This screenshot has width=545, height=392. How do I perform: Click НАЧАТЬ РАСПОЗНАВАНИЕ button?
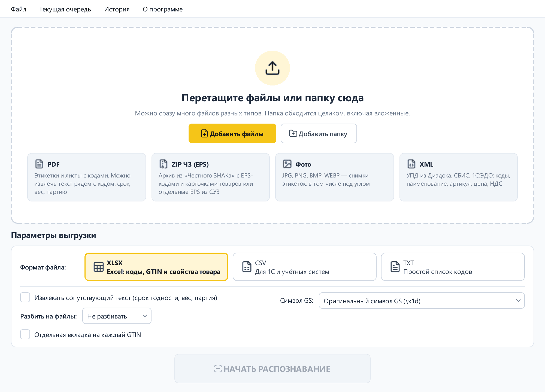[272, 369]
